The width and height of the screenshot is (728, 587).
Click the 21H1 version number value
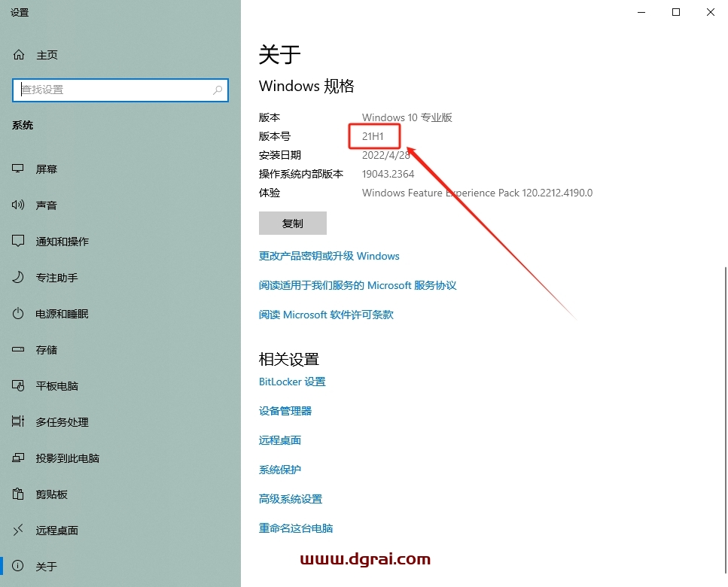pos(373,136)
